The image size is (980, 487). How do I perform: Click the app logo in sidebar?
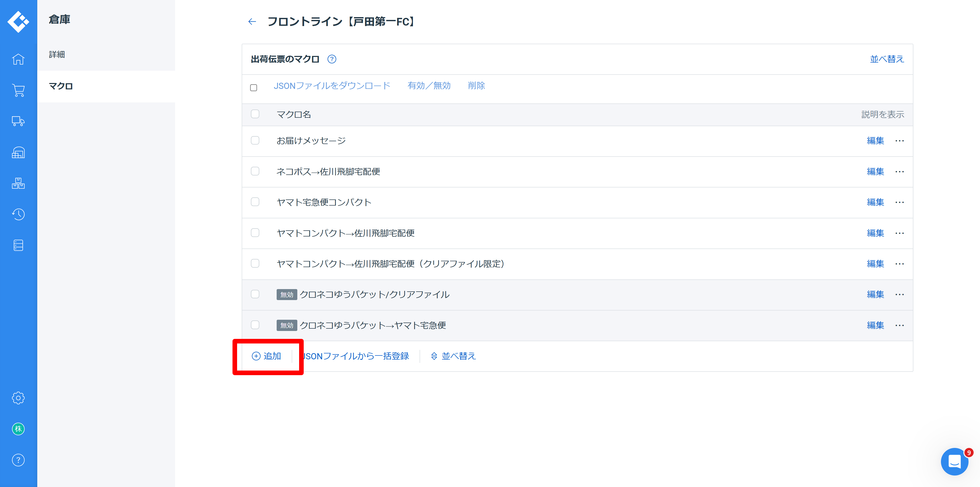[x=18, y=22]
